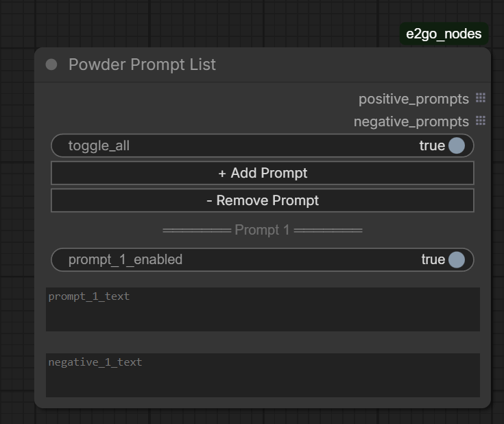
Task: Focus the negative_1_text input area
Action: [263, 375]
